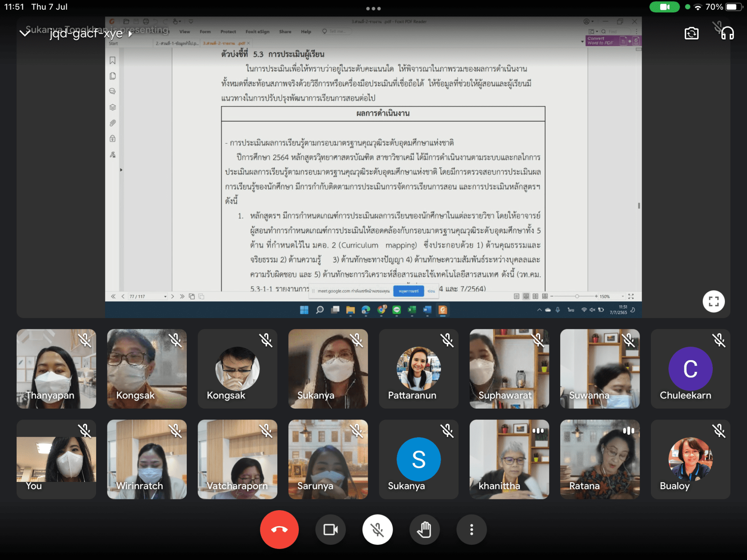
Task: Open the Attachments panel in Foxit sidebar
Action: point(112,123)
